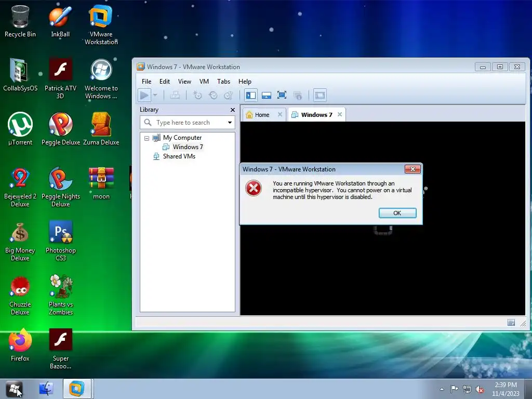Select Shared VMs in the library
The width and height of the screenshot is (532, 399).
(x=179, y=156)
